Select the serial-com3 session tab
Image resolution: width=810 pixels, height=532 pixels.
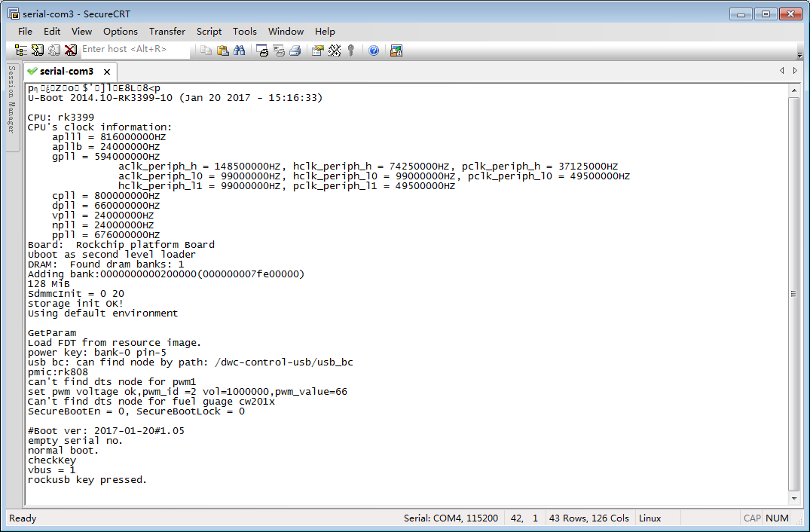coord(66,72)
